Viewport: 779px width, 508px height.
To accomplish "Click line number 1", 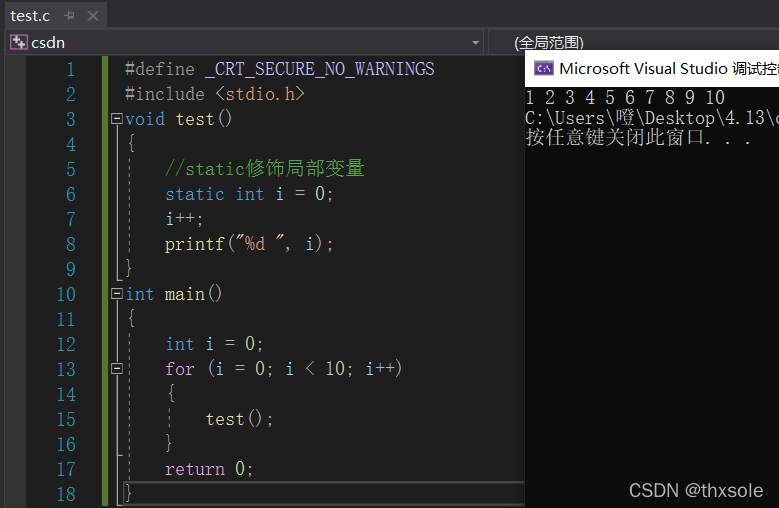I will click(71, 69).
